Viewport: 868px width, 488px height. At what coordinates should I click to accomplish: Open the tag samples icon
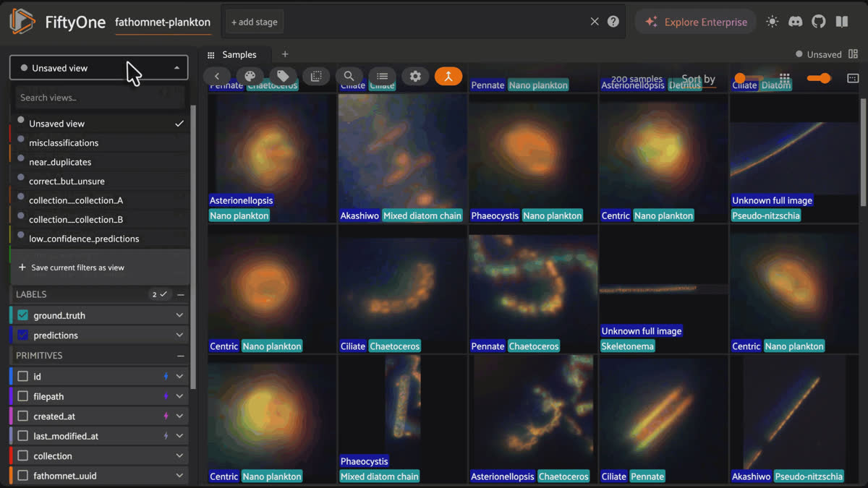click(x=284, y=76)
